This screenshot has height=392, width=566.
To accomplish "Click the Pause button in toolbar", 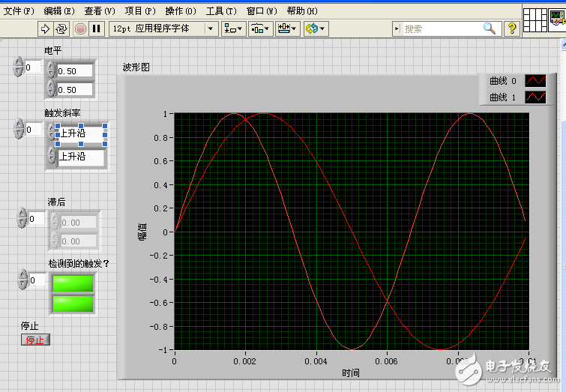I will tap(96, 28).
